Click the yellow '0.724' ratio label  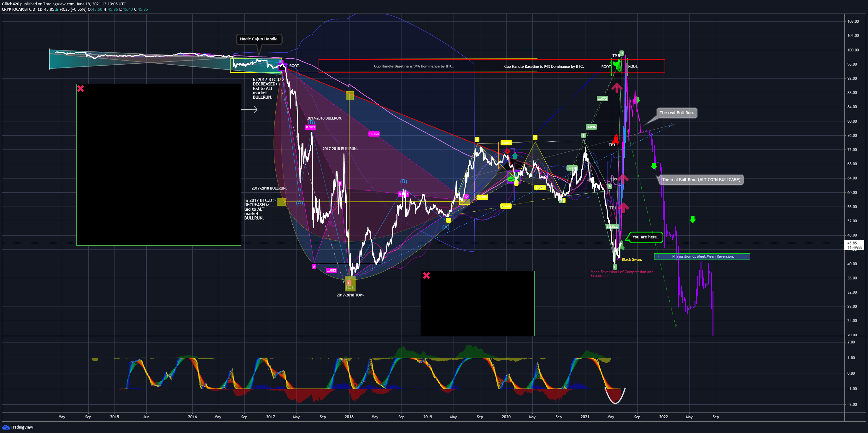pos(505,206)
